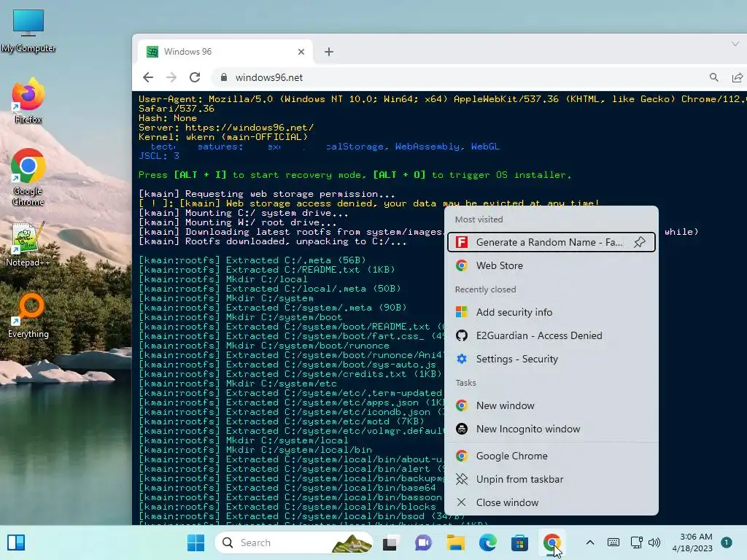Image resolution: width=747 pixels, height=560 pixels.
Task: Open touch keyboard tray icon
Action: click(x=614, y=542)
